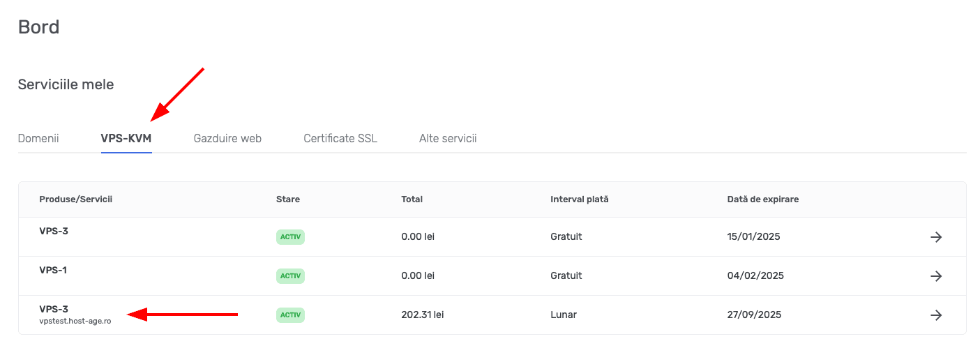The height and width of the screenshot is (348, 980).
Task: Click arrow icon for the VPS-1 service
Action: pyautogui.click(x=936, y=276)
